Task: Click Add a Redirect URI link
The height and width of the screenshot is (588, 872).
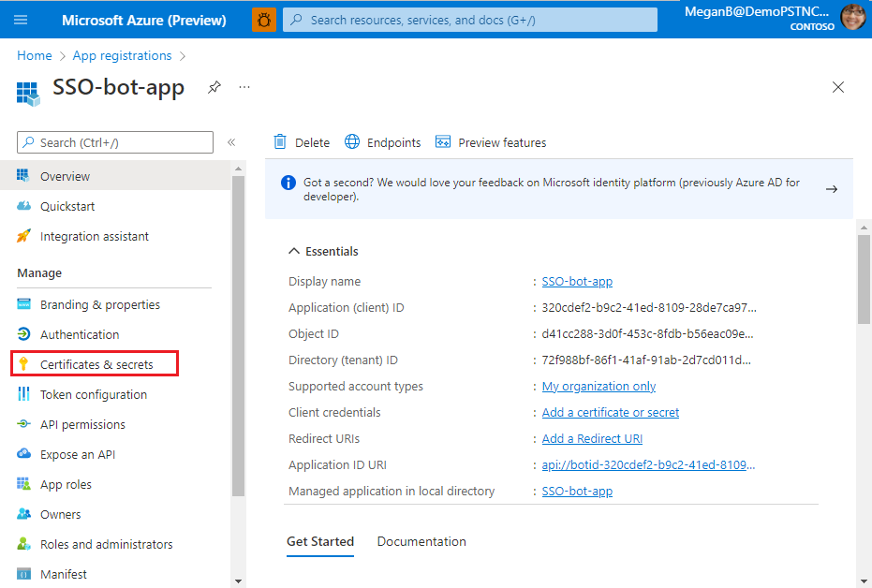Action: pos(592,438)
